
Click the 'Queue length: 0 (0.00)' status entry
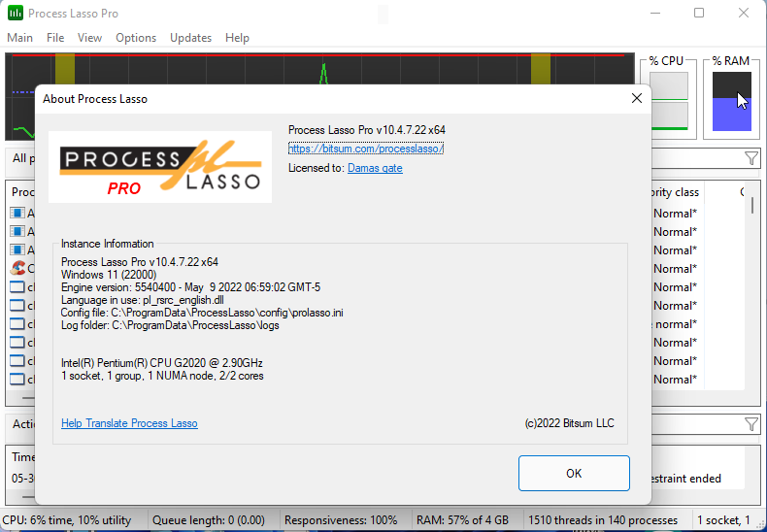[209, 519]
